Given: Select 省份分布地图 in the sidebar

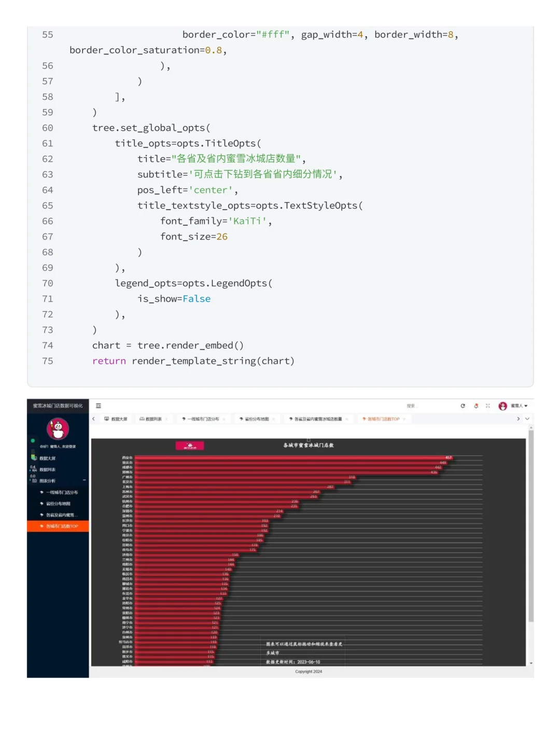Looking at the screenshot, I should (58, 504).
